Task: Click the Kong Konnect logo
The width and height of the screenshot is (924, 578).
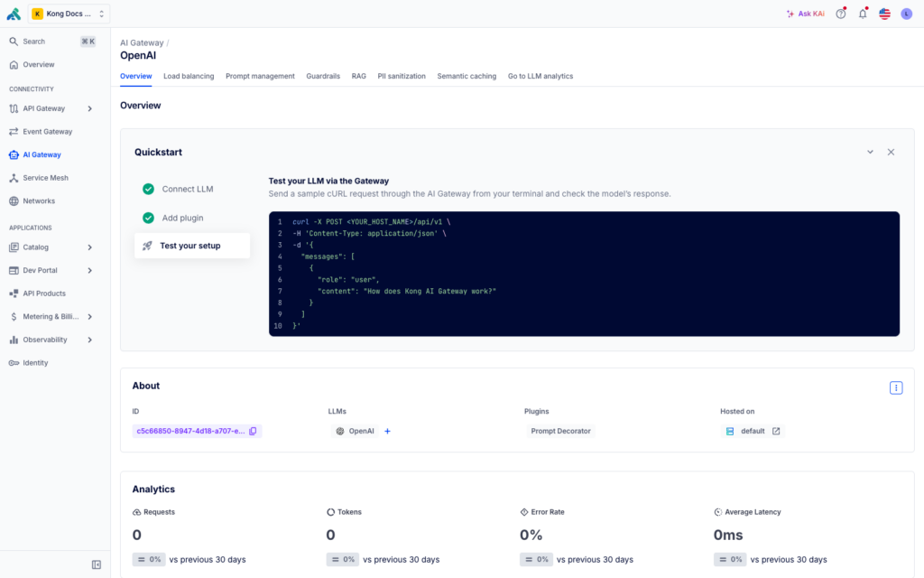Action: [x=14, y=14]
